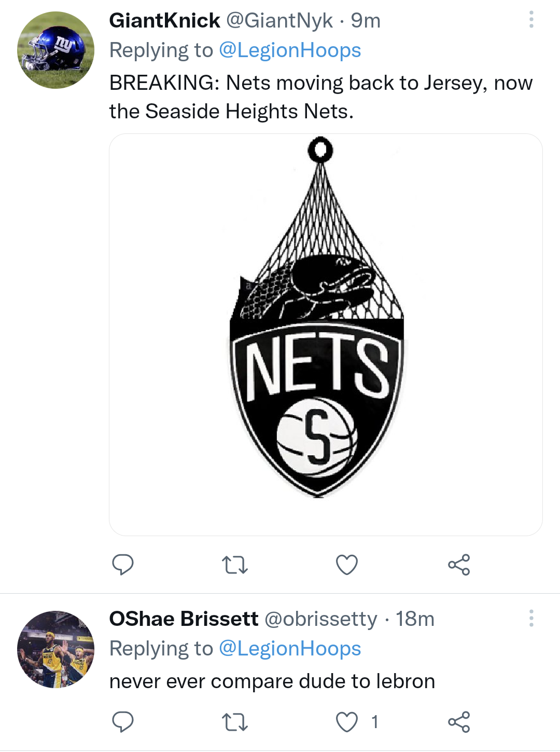Screen dimensions: 560x752
Task: Open more options for OShae Brissett's tweet
Action: pos(531,618)
